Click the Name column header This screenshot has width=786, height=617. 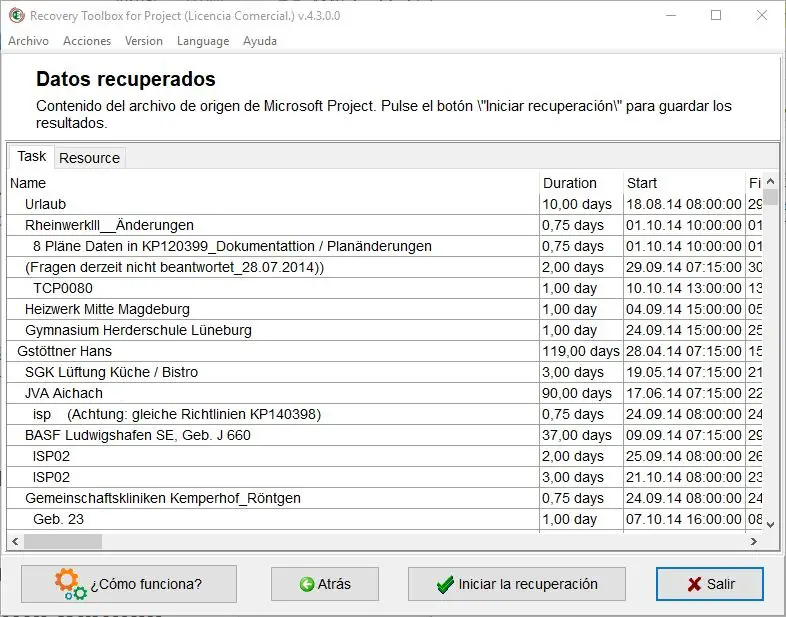(x=273, y=183)
